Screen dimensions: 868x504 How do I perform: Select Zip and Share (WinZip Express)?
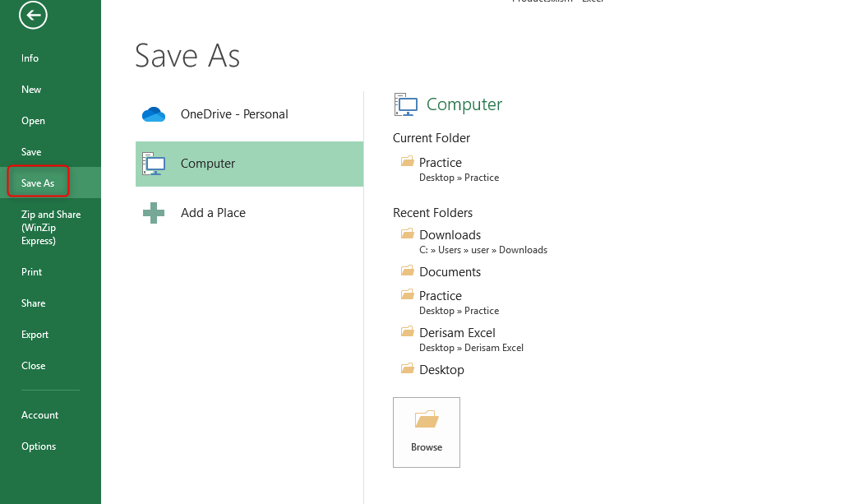coord(50,228)
